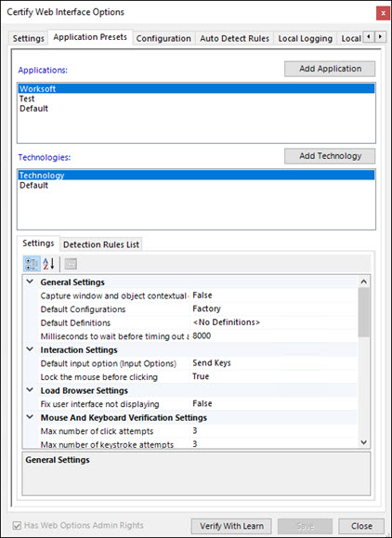Collapse Mouse And Keyboard Verification Settings
This screenshot has height=538, width=392.
(30, 417)
